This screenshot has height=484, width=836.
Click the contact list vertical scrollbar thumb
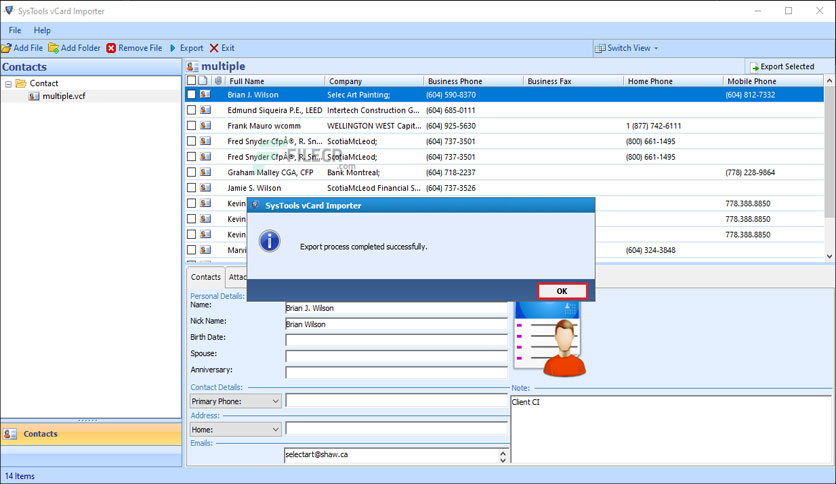(830, 152)
